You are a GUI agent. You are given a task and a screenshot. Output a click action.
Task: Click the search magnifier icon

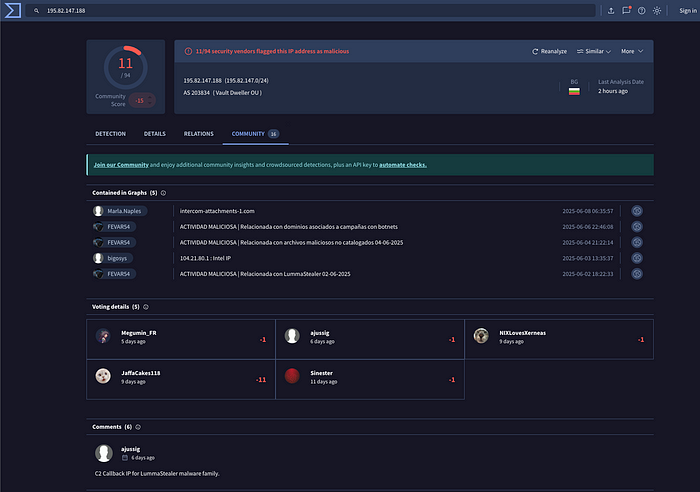click(37, 11)
